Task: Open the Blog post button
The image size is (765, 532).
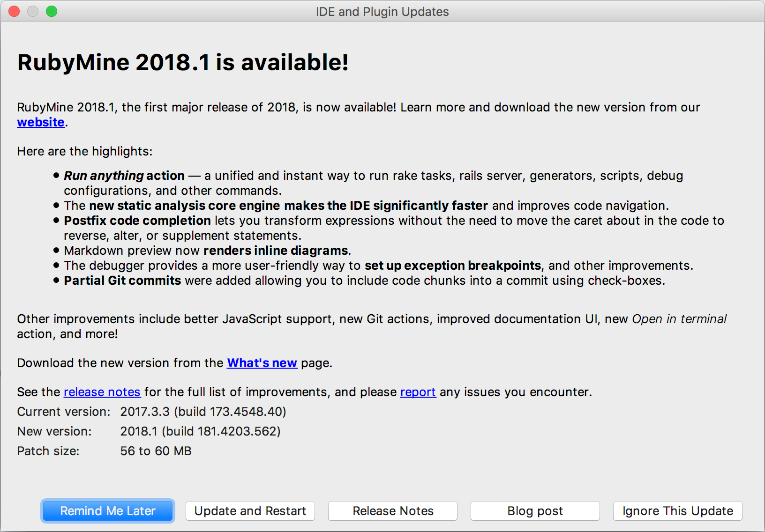Action: tap(535, 511)
